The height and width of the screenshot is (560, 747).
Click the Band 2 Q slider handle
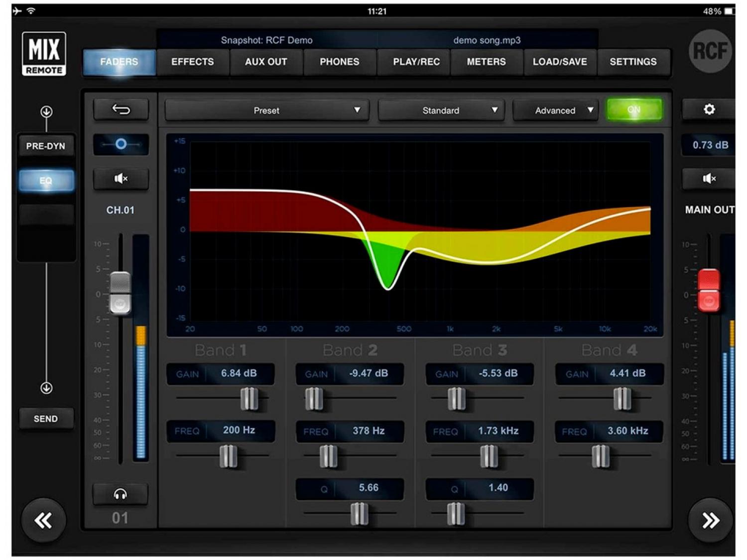point(359,513)
